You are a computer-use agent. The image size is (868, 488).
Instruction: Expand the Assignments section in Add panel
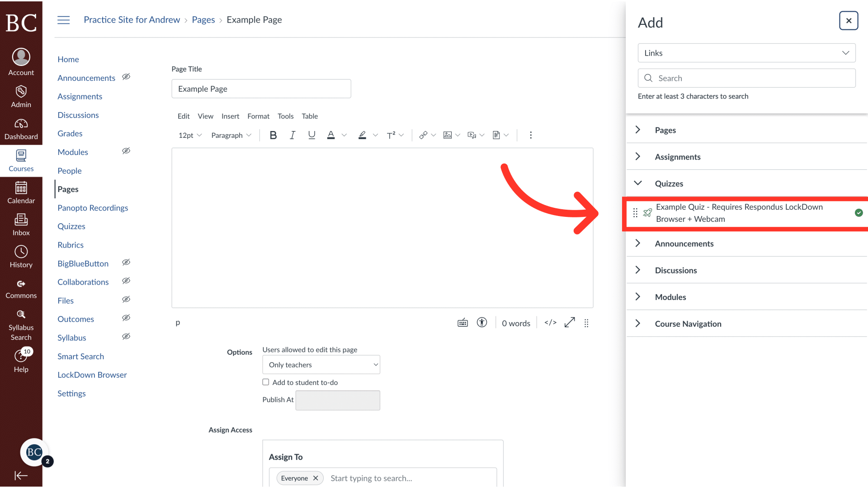[638, 156]
